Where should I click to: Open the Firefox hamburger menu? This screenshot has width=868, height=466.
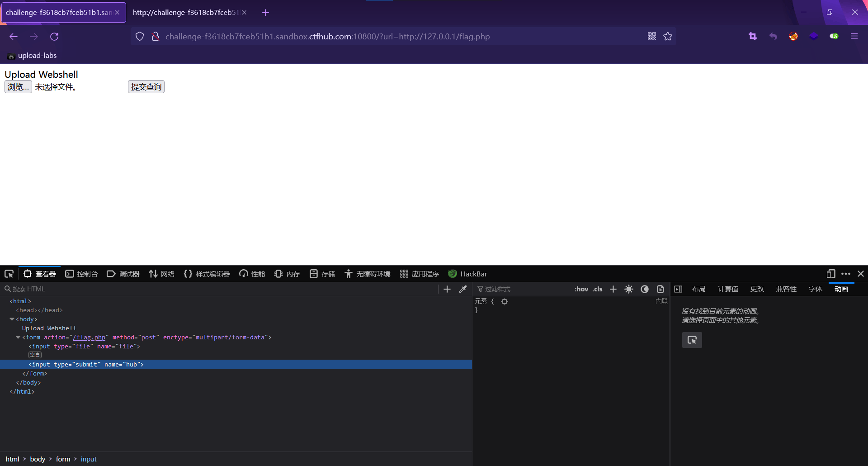(854, 37)
